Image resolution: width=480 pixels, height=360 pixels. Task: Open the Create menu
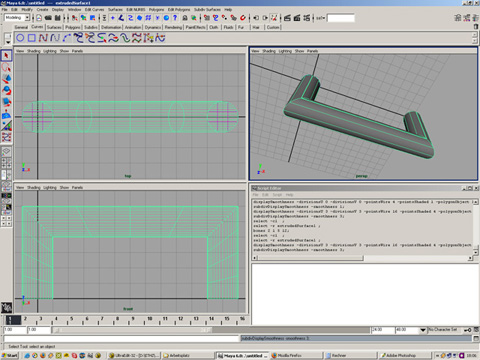click(x=42, y=10)
